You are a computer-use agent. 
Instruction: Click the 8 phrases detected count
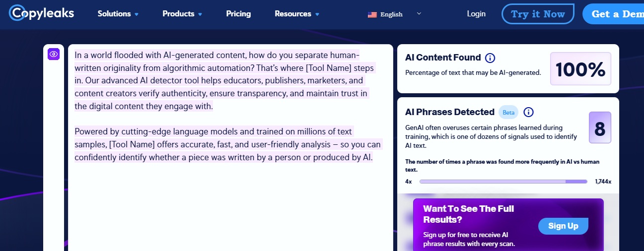600,128
